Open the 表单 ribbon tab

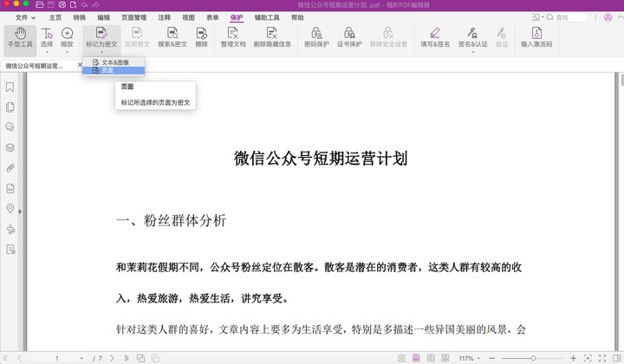click(212, 17)
